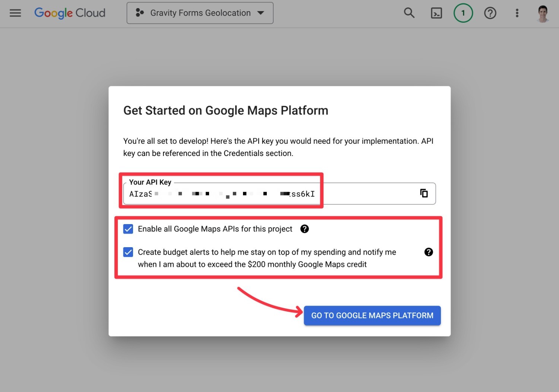Activate the Cloud Shell terminal icon
The width and height of the screenshot is (559, 392).
pyautogui.click(x=436, y=13)
